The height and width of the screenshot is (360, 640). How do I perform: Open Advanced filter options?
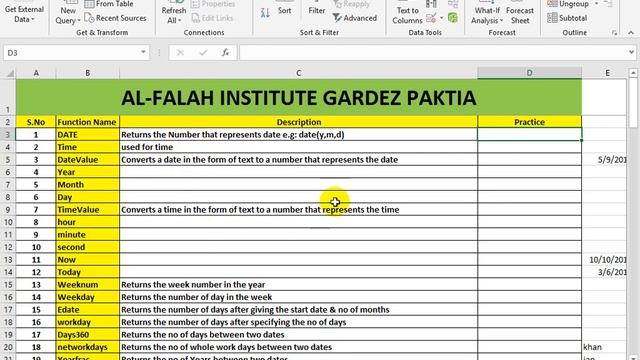[x=355, y=18]
